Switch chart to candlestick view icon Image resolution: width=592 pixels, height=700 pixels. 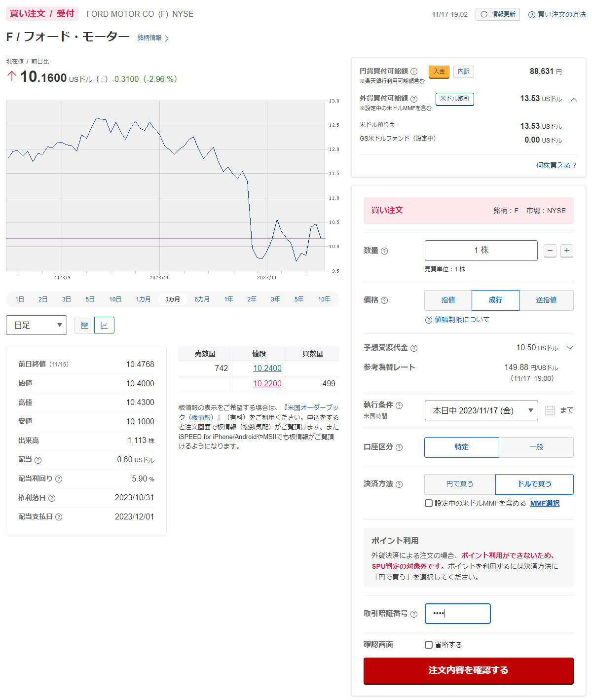click(x=84, y=325)
